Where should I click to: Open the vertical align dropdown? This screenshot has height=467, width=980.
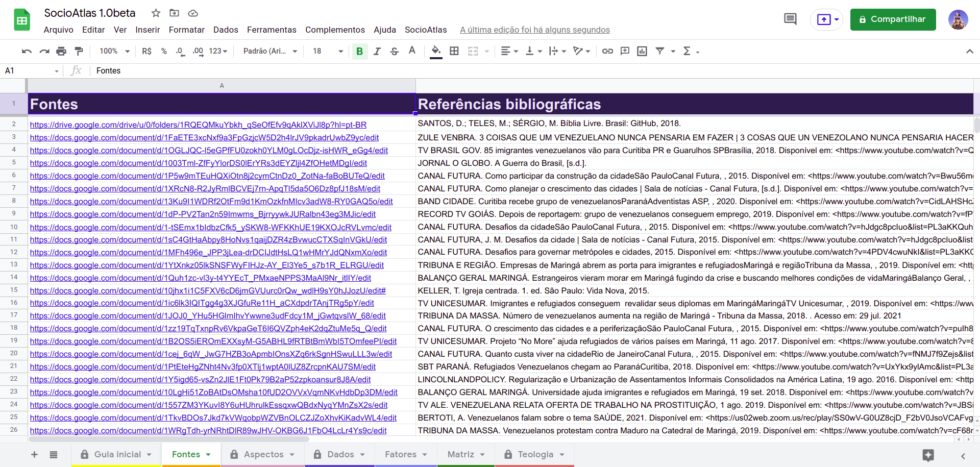(533, 51)
